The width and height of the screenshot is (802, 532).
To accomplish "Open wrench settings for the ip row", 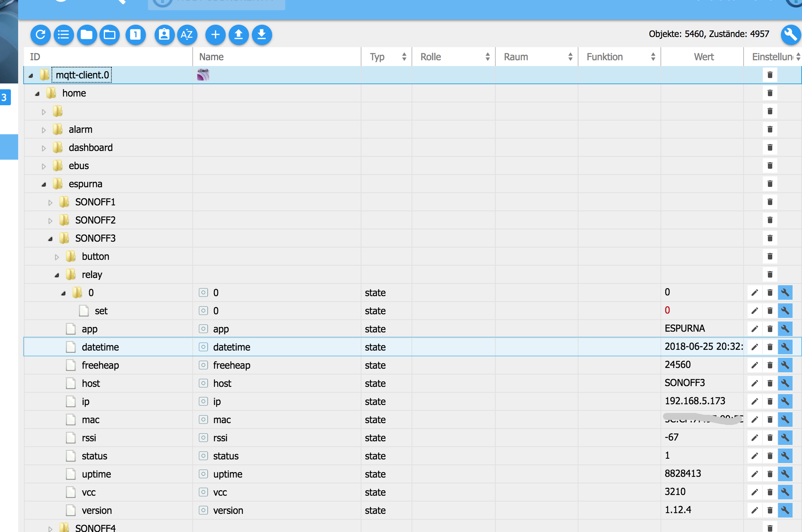I will click(785, 401).
